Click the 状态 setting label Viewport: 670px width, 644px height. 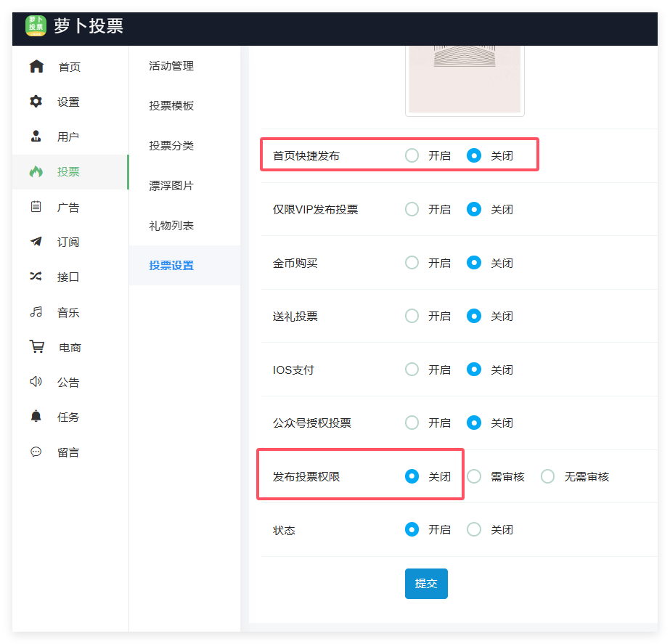pyautogui.click(x=284, y=530)
